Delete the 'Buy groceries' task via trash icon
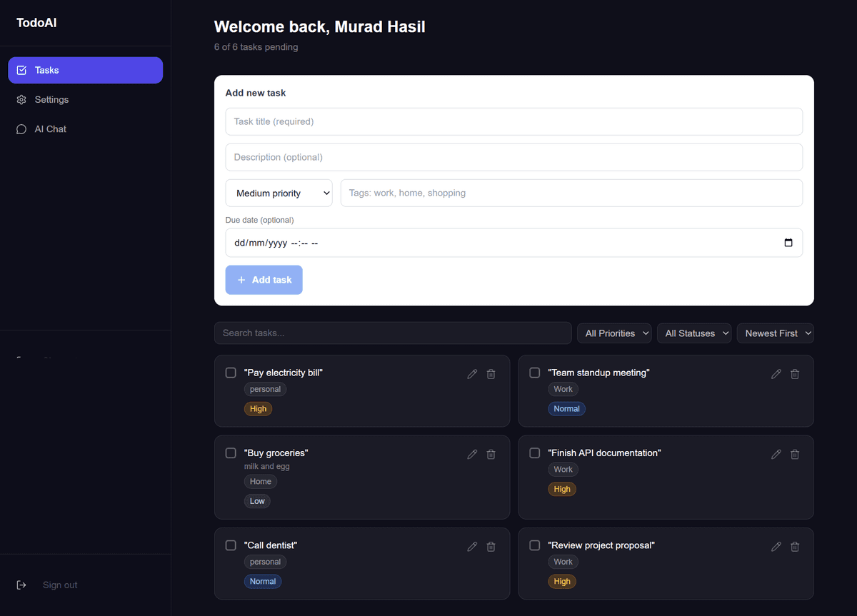 pyautogui.click(x=491, y=454)
